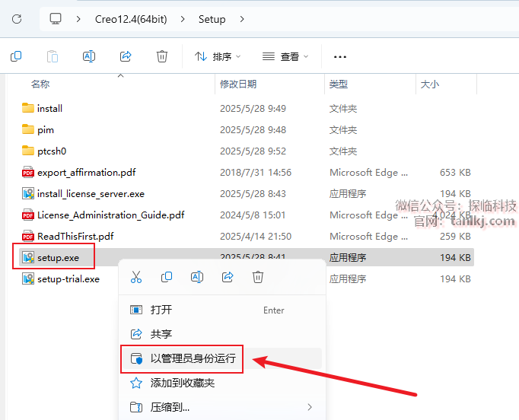Screen dimensions: 519x420
Task: Choose 压缩到... in the context menu
Action: coord(221,407)
